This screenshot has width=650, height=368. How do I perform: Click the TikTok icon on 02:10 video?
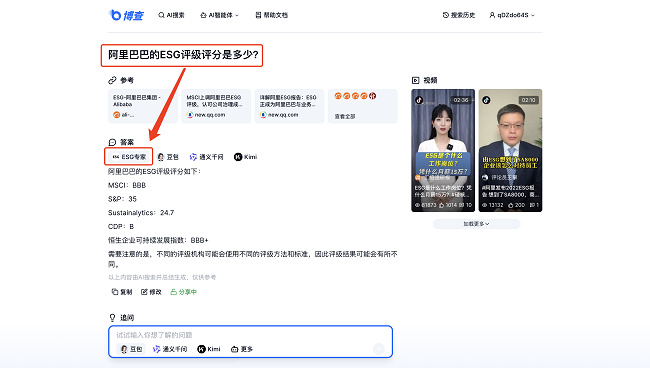click(x=486, y=100)
